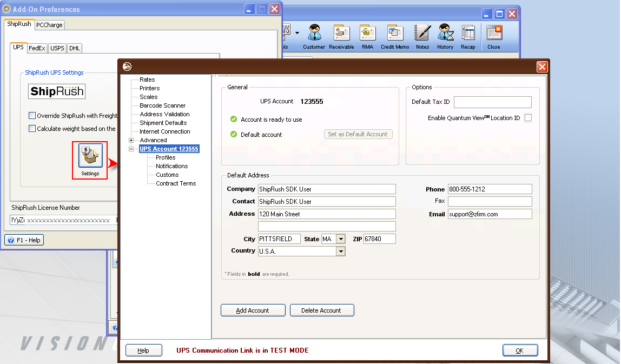Image resolution: width=621 pixels, height=364 pixels.
Task: Close the Add-On Preferences window
Action: click(274, 9)
